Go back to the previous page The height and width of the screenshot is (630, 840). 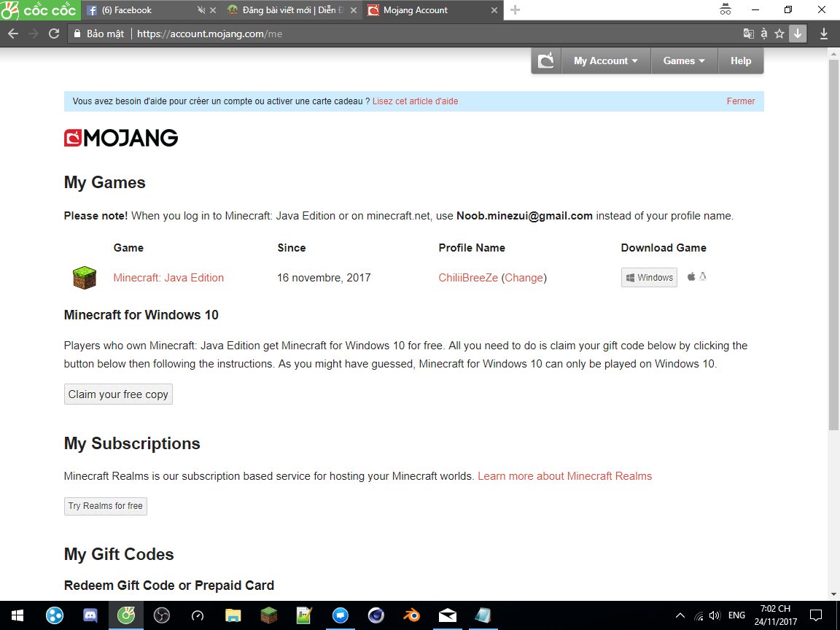13,34
